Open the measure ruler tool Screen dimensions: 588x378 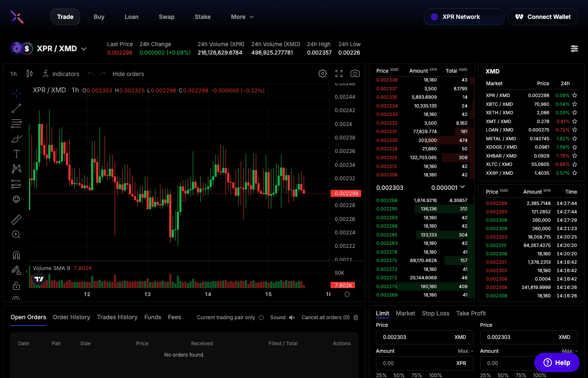pyautogui.click(x=16, y=219)
